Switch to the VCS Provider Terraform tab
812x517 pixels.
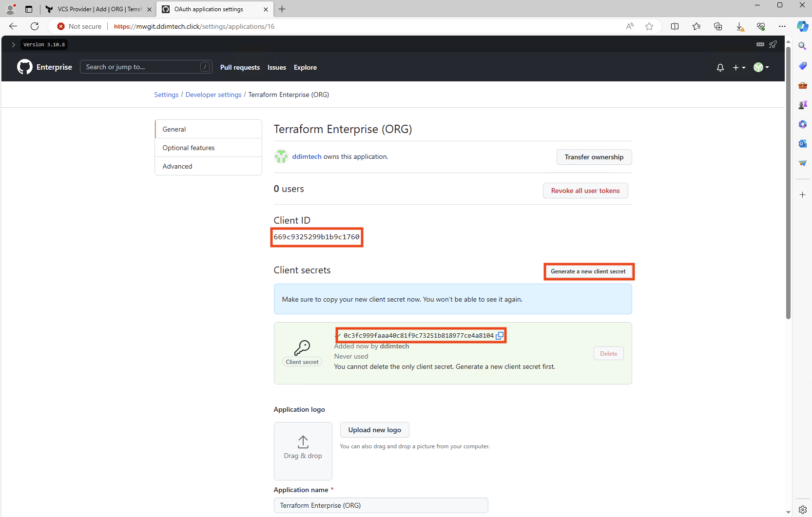coord(98,9)
